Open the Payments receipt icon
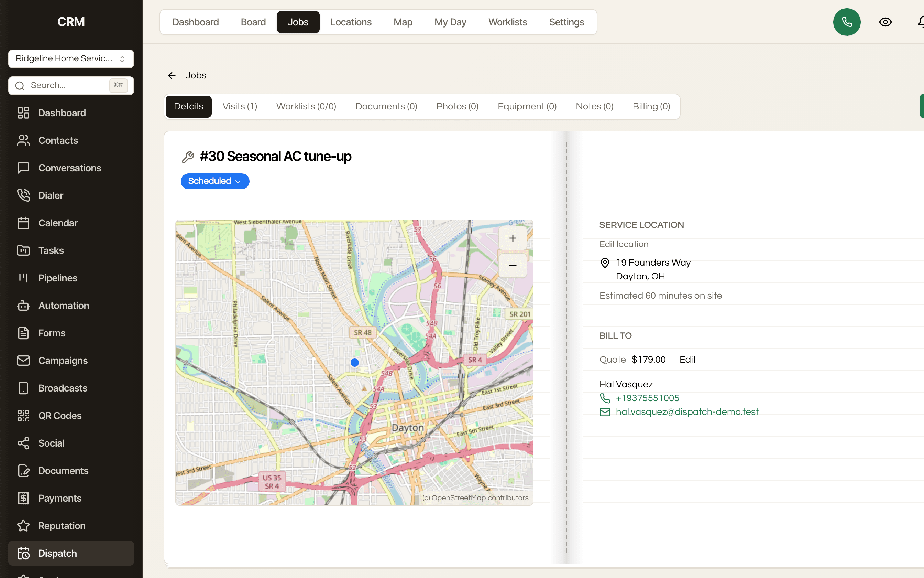Screen dimensions: 924x578 tap(23, 498)
